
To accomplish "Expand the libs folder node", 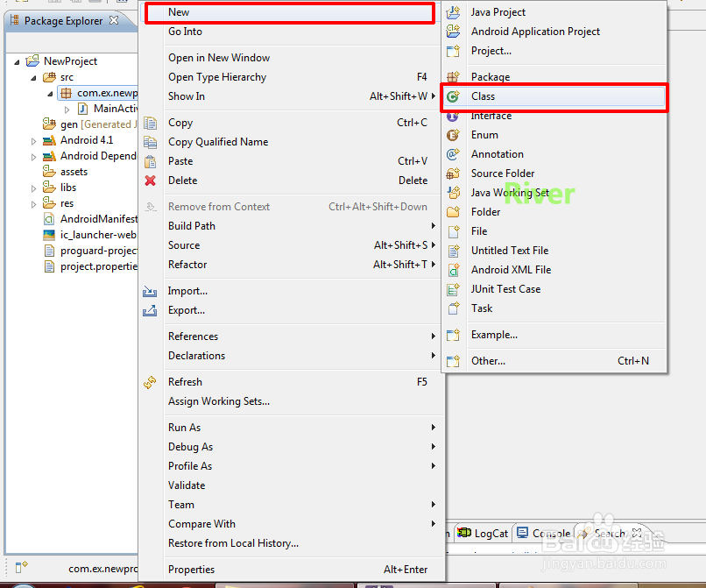I will click(34, 188).
